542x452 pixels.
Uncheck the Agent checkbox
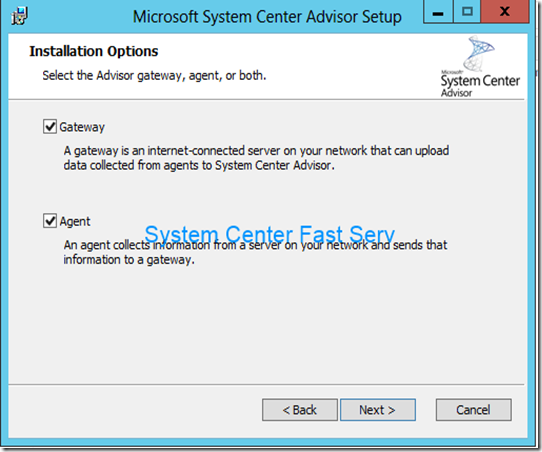[x=50, y=220]
